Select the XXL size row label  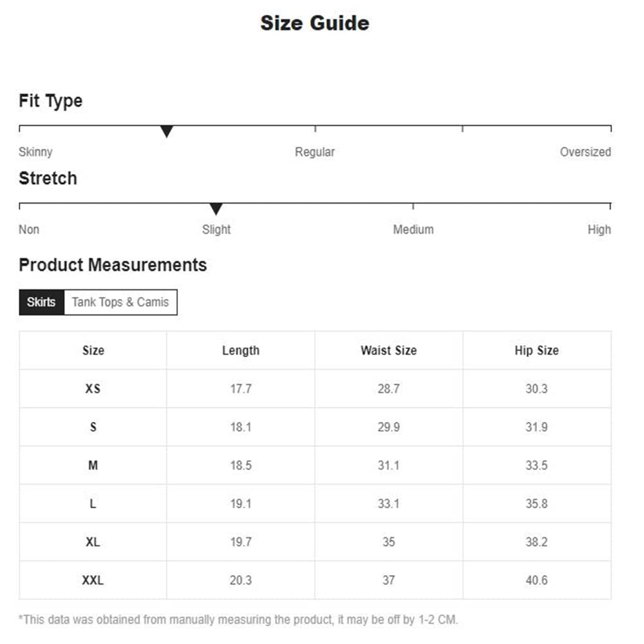(x=93, y=580)
